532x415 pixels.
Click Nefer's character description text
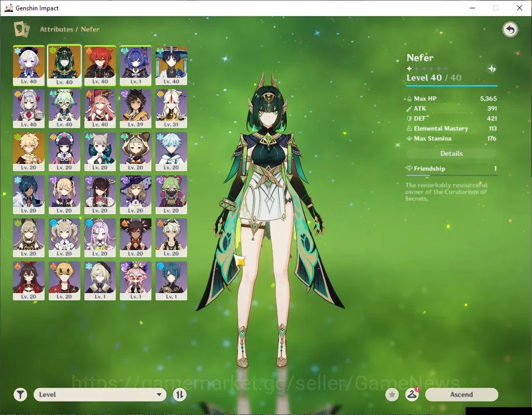point(446,192)
